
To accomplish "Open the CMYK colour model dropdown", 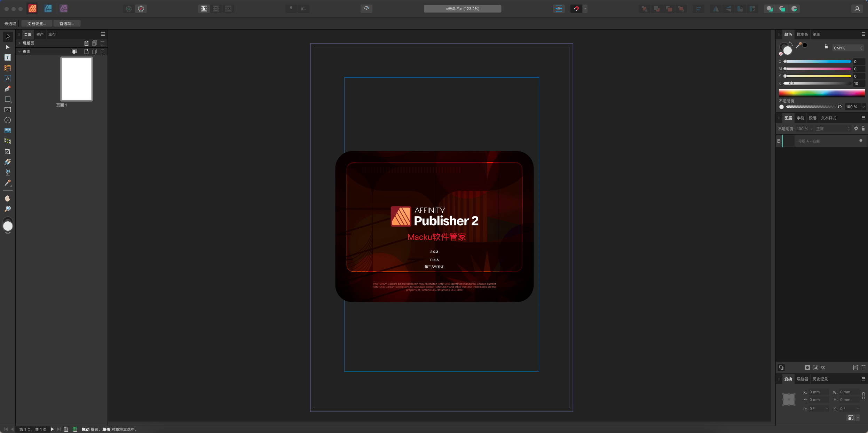I will click(848, 48).
